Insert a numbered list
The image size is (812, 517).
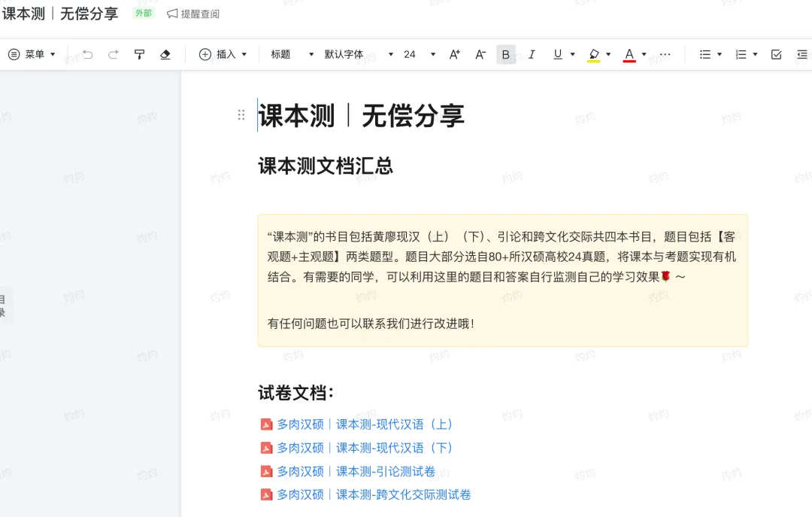click(x=741, y=54)
